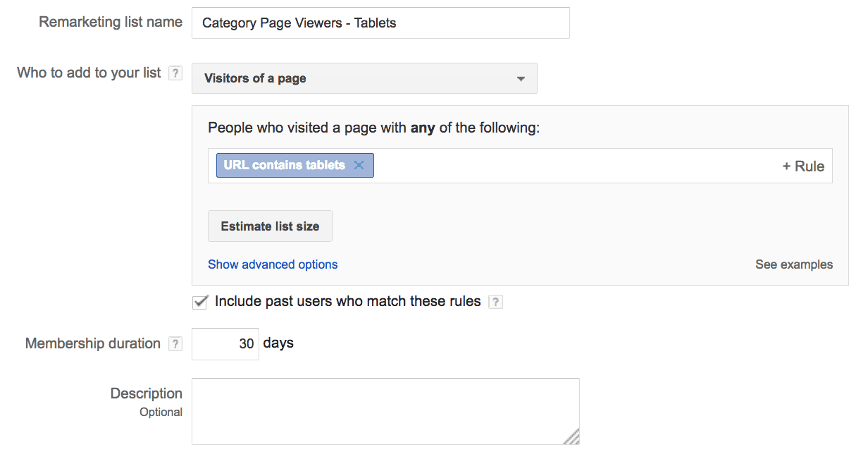
Task: Uncheck "Include past users who match these rules"
Action: [x=200, y=302]
